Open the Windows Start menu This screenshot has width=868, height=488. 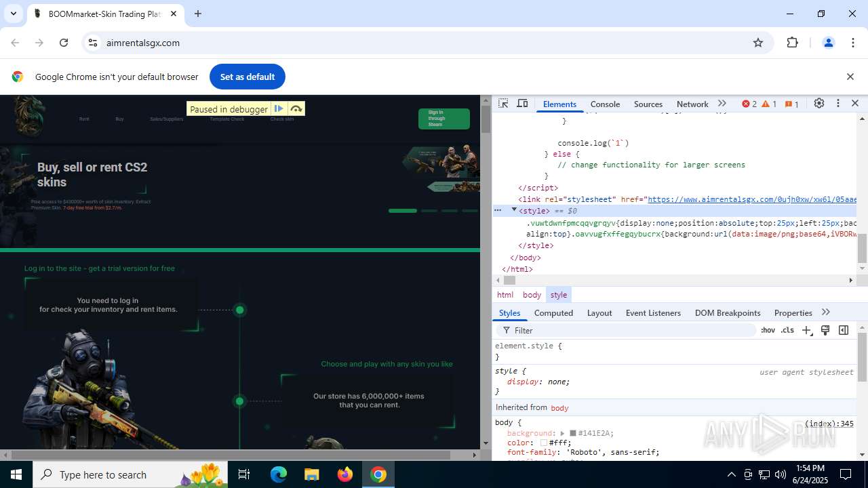[16, 474]
